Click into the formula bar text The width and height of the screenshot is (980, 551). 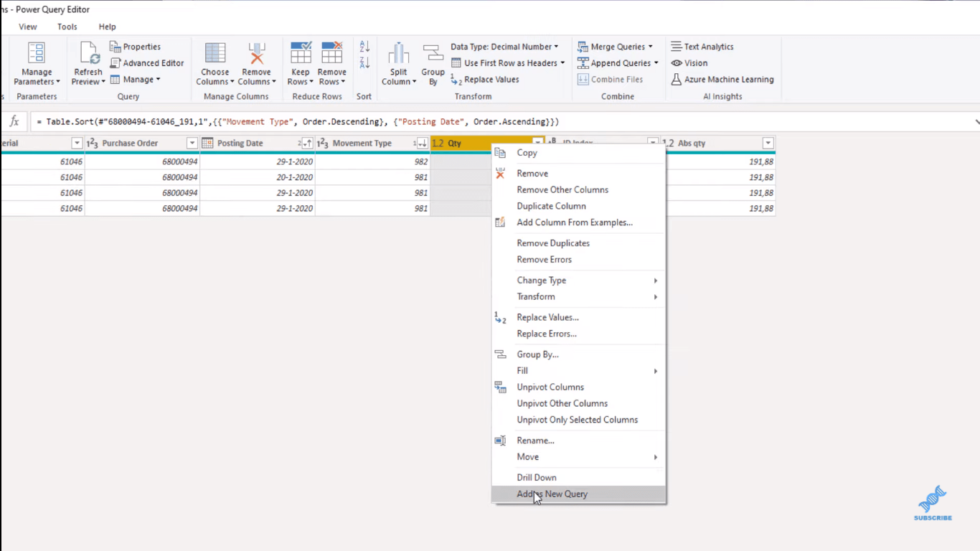coord(298,122)
